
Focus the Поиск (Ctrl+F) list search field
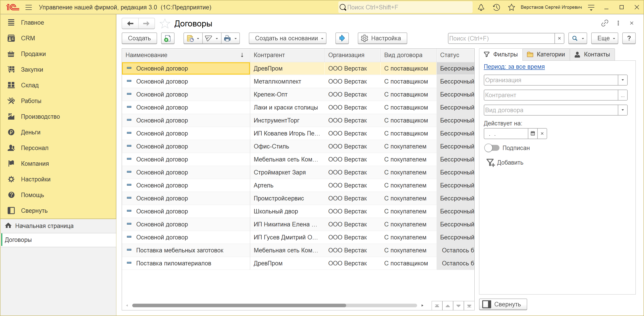(x=501, y=39)
